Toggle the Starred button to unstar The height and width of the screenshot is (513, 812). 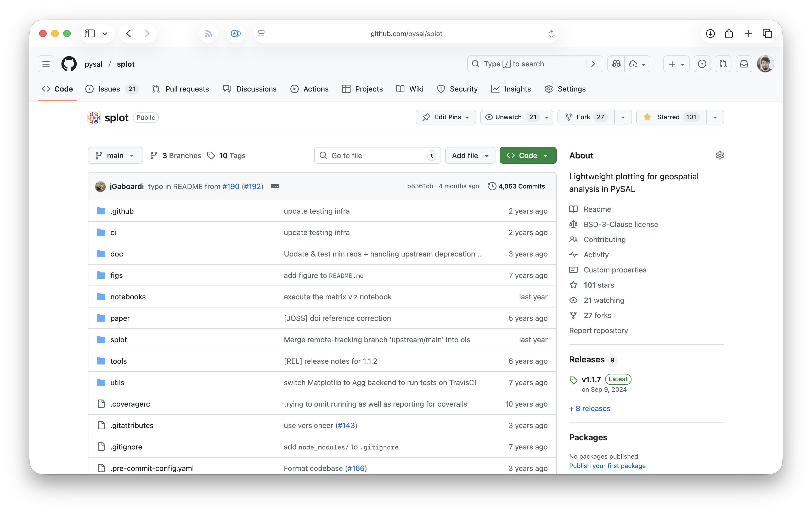[x=671, y=117]
